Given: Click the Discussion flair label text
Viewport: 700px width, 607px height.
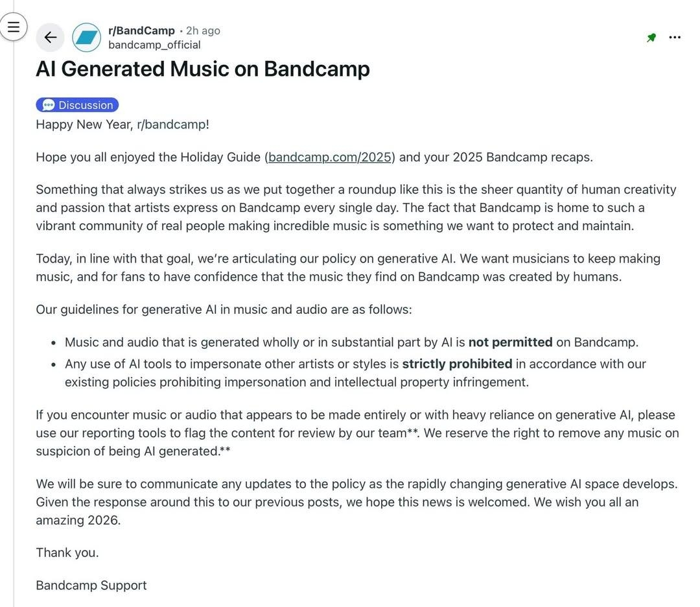Looking at the screenshot, I should [x=86, y=105].
